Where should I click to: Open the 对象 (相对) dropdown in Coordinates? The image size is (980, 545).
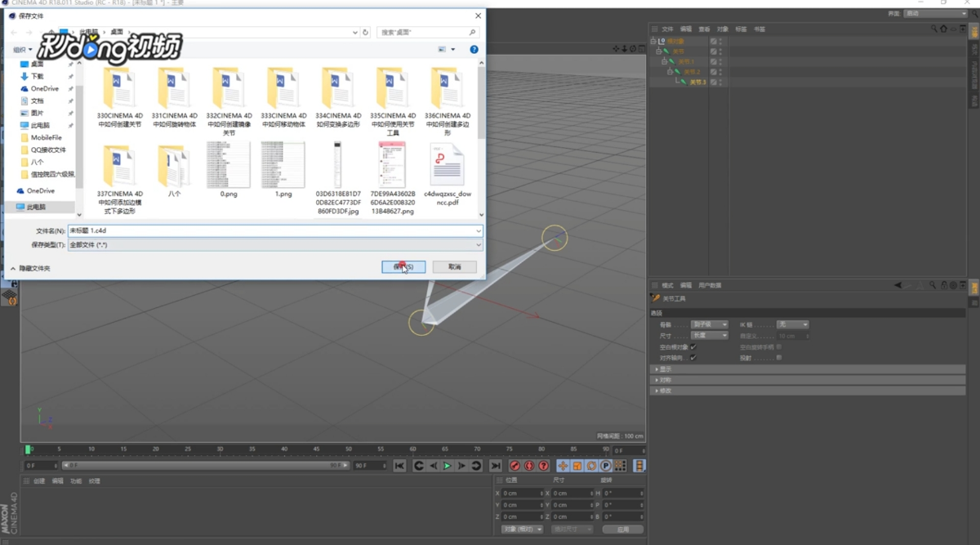click(x=523, y=529)
